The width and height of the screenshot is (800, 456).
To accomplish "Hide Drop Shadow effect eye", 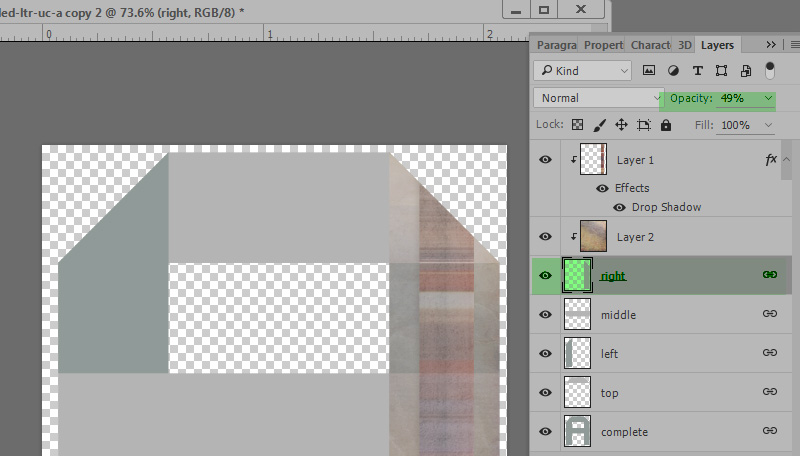I will coord(619,207).
